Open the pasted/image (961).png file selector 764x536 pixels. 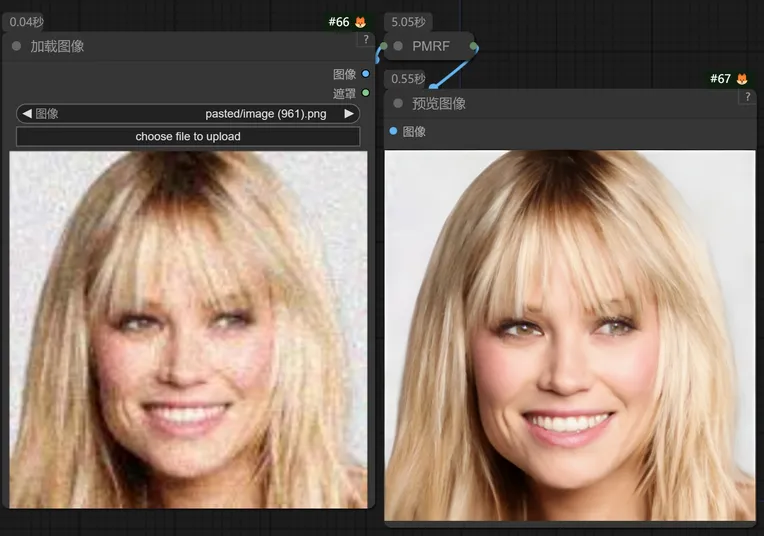coord(188,114)
